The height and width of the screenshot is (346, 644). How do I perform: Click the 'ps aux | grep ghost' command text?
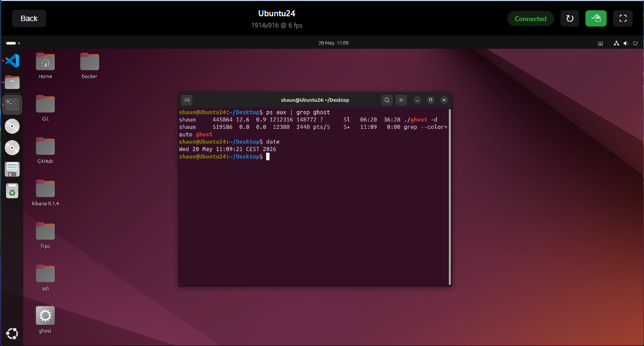point(298,113)
